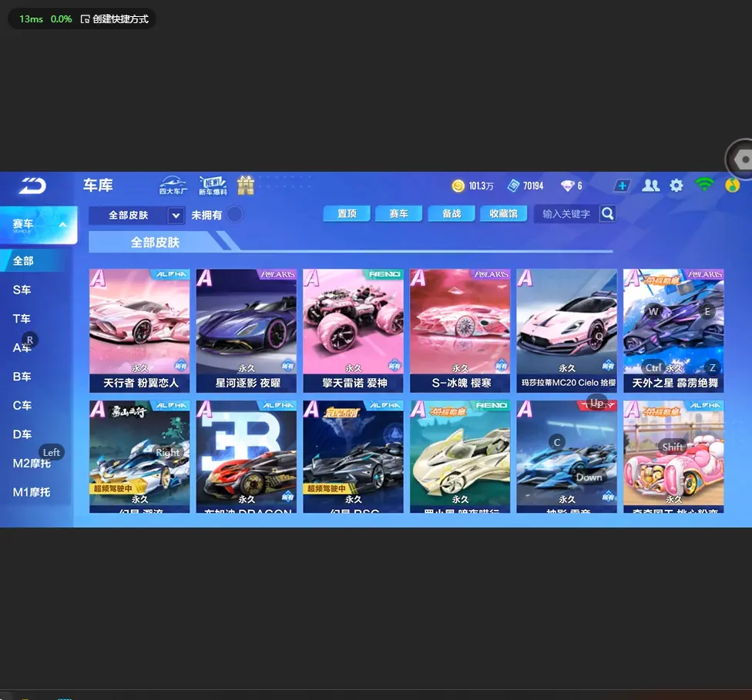The width and height of the screenshot is (752, 700).
Task: Select the B车 category
Action: click(x=22, y=377)
